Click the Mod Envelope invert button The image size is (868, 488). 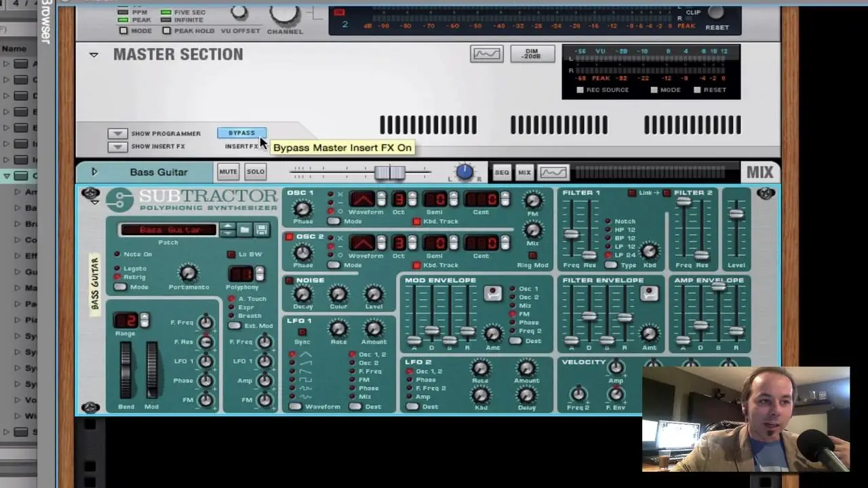492,293
